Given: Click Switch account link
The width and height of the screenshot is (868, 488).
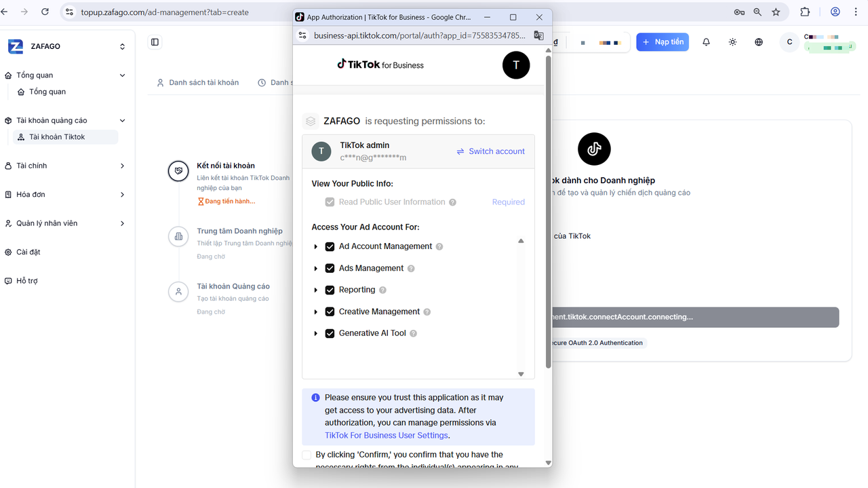Looking at the screenshot, I should (490, 151).
